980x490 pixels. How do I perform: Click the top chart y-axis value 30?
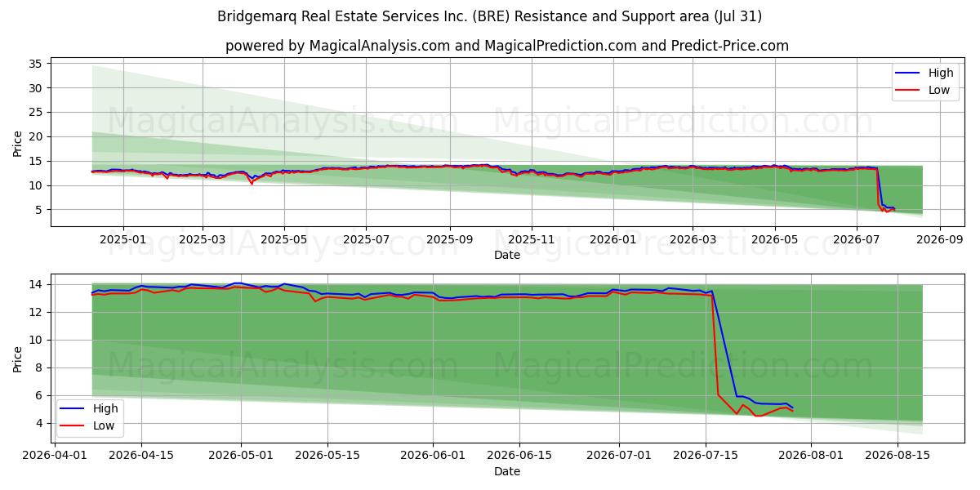pos(36,87)
